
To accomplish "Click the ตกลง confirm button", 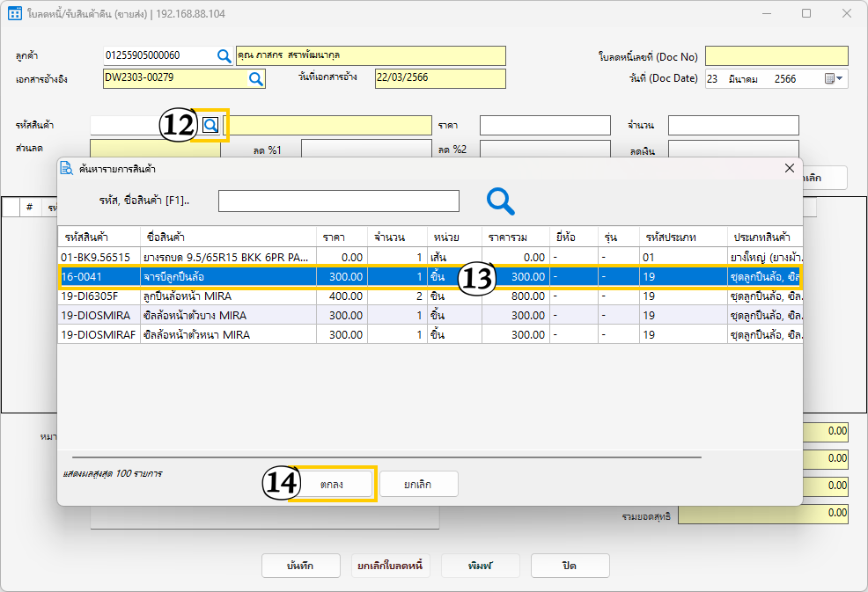I will (332, 485).
